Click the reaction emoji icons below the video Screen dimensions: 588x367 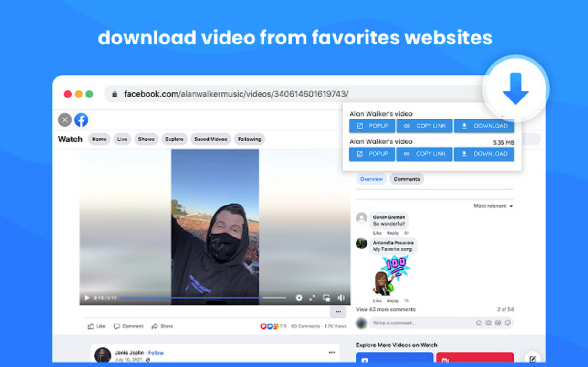pyautogui.click(x=269, y=326)
